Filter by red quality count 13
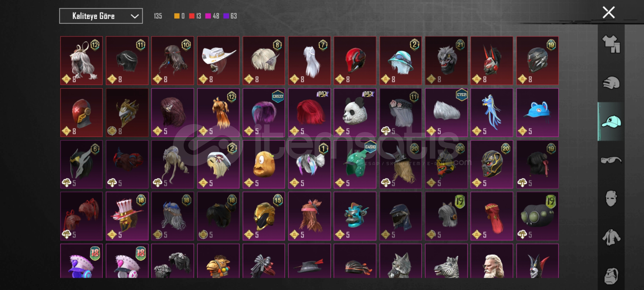Screen dimensions: 644x290 pyautogui.click(x=195, y=16)
